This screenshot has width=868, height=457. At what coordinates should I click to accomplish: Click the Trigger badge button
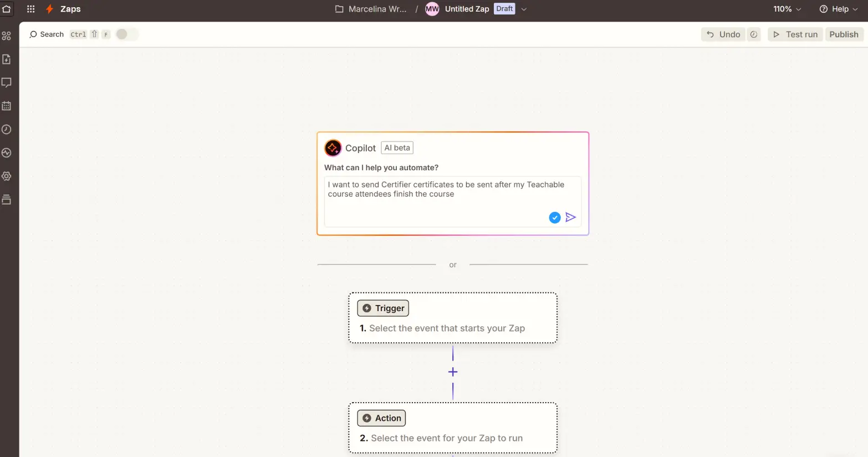pyautogui.click(x=383, y=308)
